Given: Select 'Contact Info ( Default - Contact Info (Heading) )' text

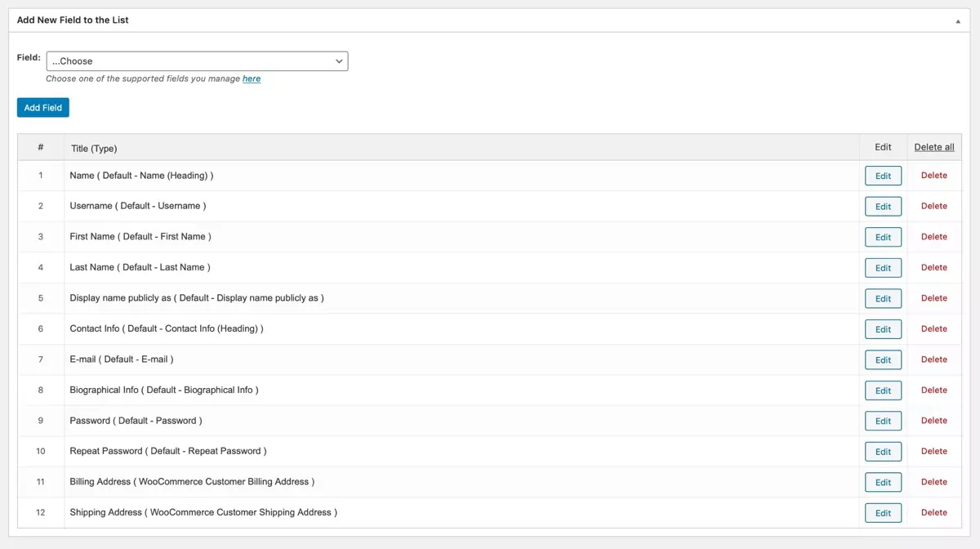Looking at the screenshot, I should 167,328.
